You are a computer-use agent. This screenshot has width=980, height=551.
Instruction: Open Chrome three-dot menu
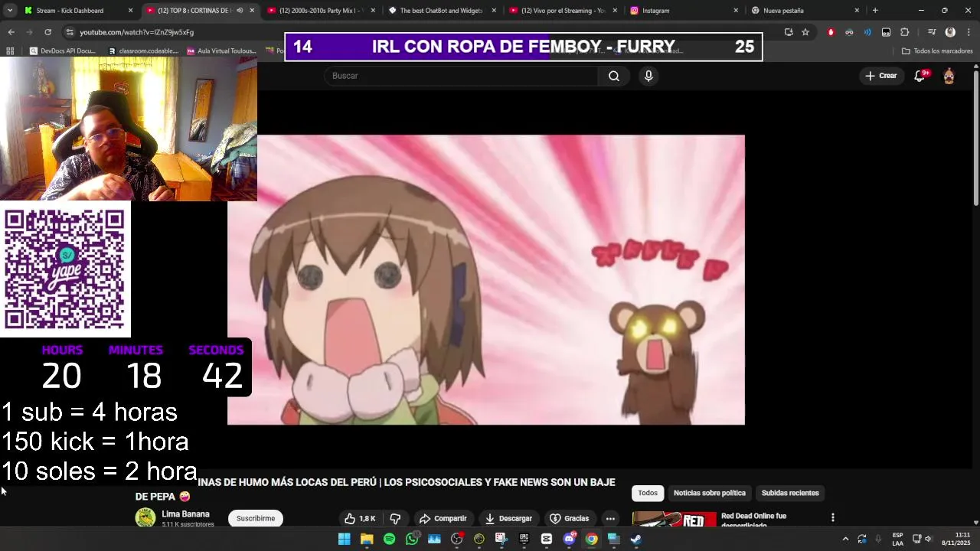[969, 32]
